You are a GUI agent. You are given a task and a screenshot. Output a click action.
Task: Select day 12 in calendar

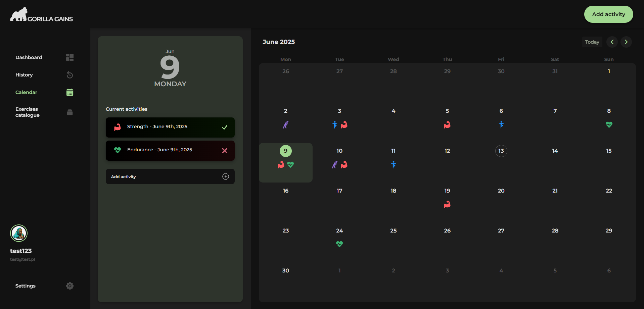coord(447,151)
